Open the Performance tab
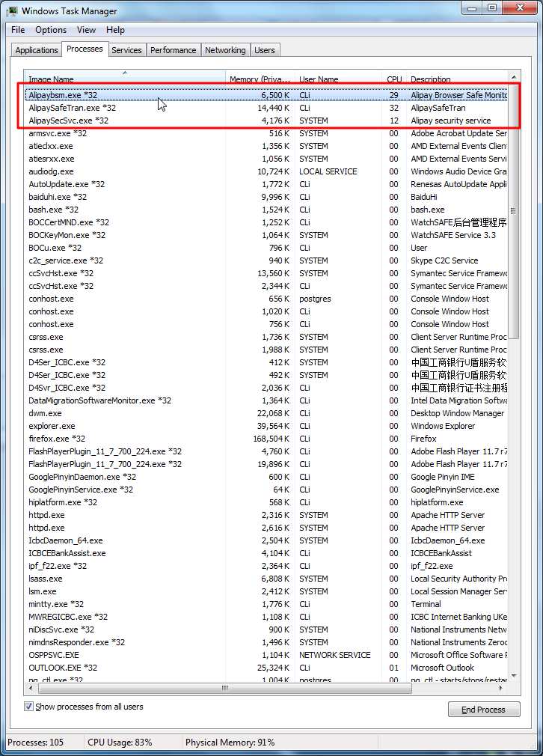 coord(173,50)
